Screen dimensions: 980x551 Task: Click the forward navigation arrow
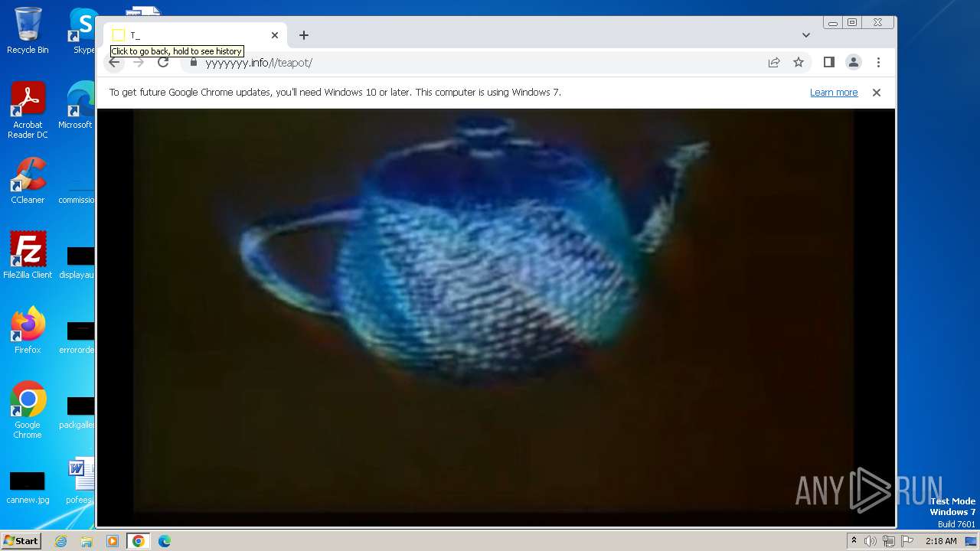139,63
